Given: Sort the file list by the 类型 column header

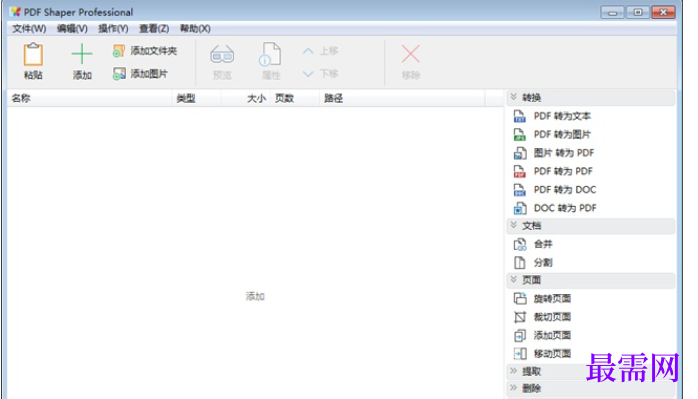Looking at the screenshot, I should [x=196, y=98].
